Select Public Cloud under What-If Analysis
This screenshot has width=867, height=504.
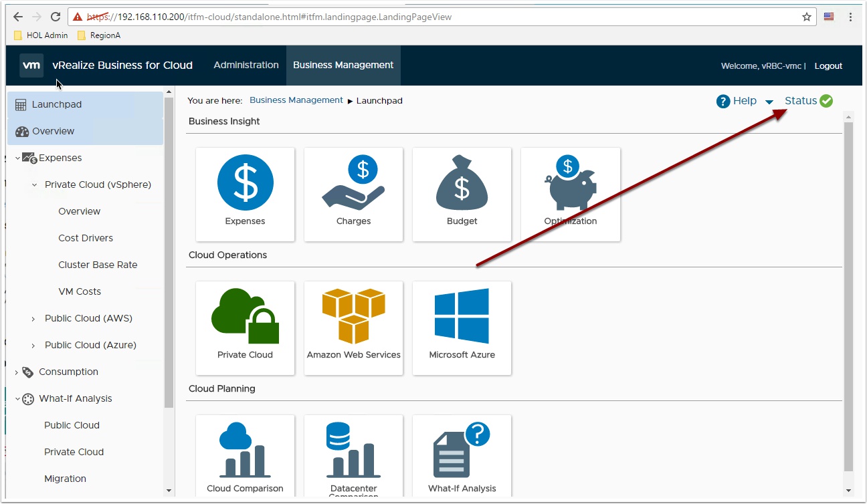click(72, 425)
